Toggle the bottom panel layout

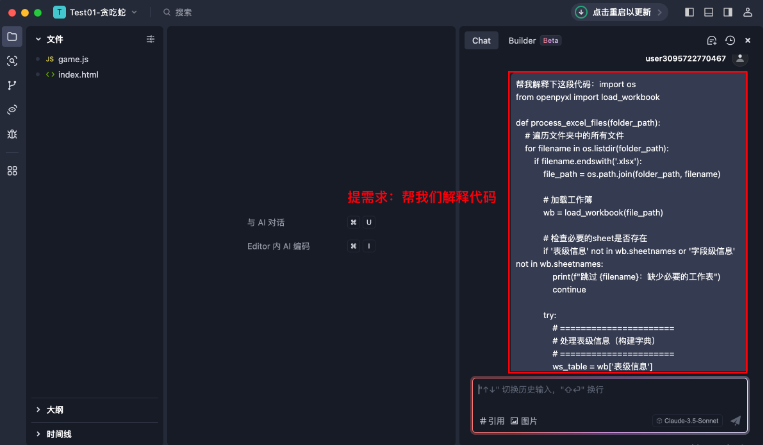tap(708, 12)
